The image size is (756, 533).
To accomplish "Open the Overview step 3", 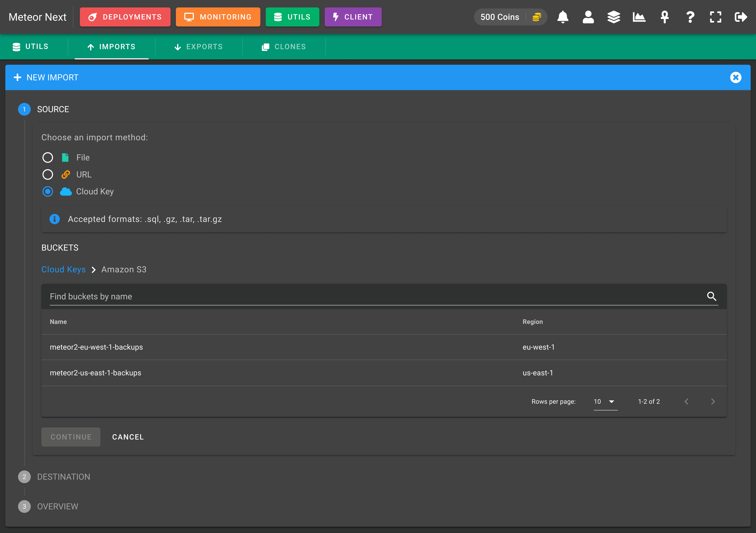I will tap(48, 506).
